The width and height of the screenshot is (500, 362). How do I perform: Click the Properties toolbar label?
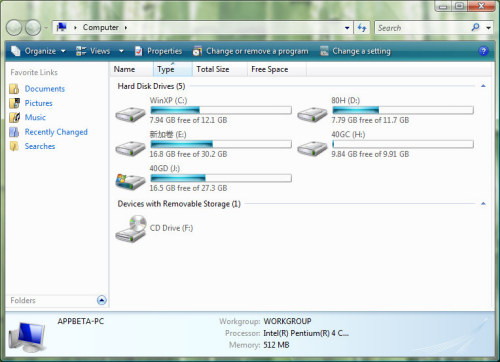click(x=165, y=51)
